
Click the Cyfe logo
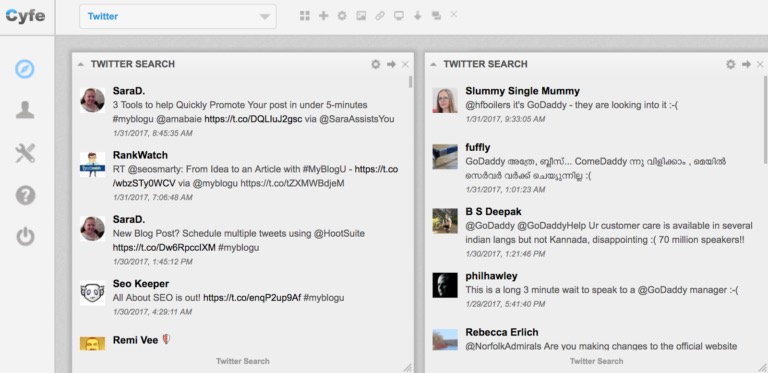pyautogui.click(x=25, y=16)
